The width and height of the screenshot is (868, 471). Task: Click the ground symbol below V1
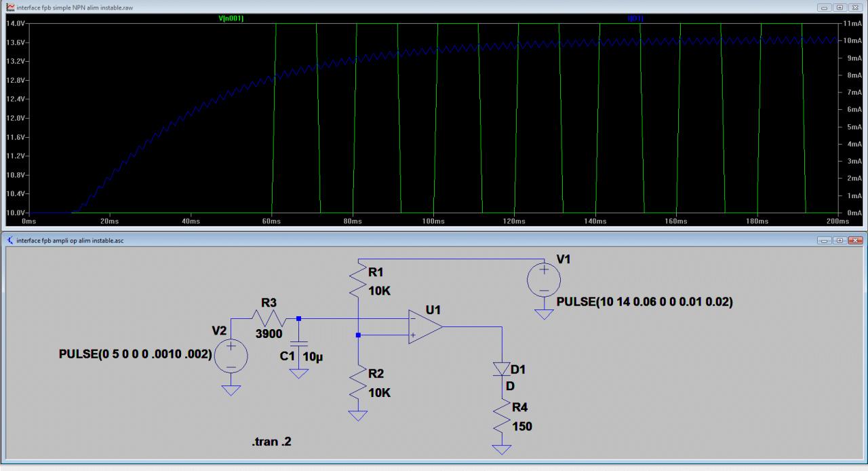pyautogui.click(x=544, y=314)
